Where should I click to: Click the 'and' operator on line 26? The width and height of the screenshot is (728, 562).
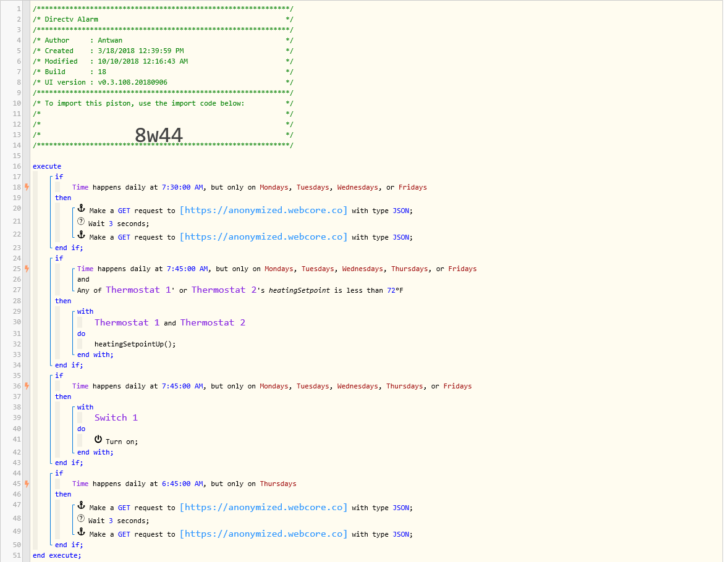coord(83,279)
